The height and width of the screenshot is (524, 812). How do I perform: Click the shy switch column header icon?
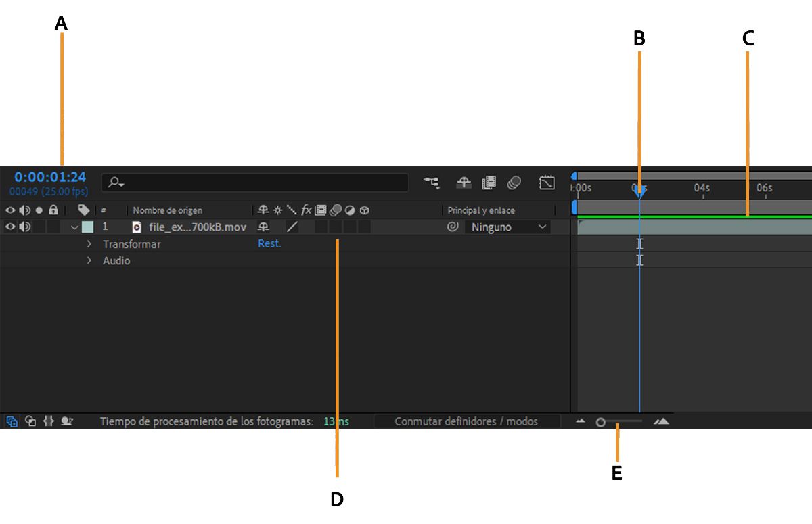(263, 210)
